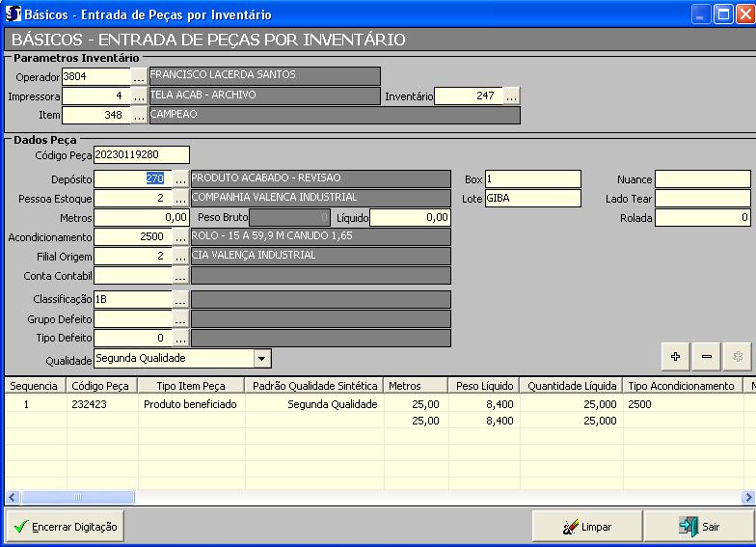
Task: Click the minus icon to remove a piece
Action: 707,357
